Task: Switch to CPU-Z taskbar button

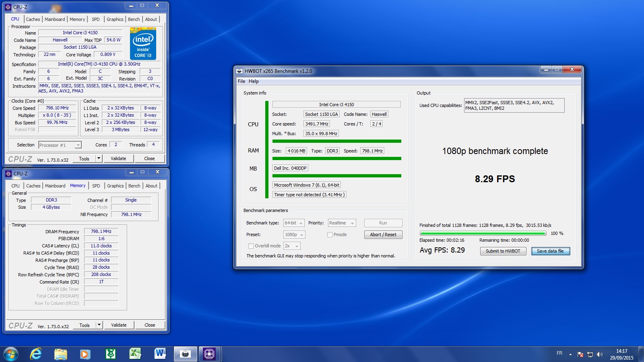Action: [x=209, y=354]
